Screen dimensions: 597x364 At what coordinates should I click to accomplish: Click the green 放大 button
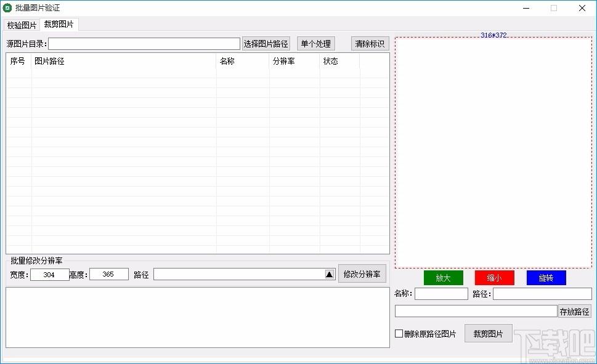pos(443,278)
